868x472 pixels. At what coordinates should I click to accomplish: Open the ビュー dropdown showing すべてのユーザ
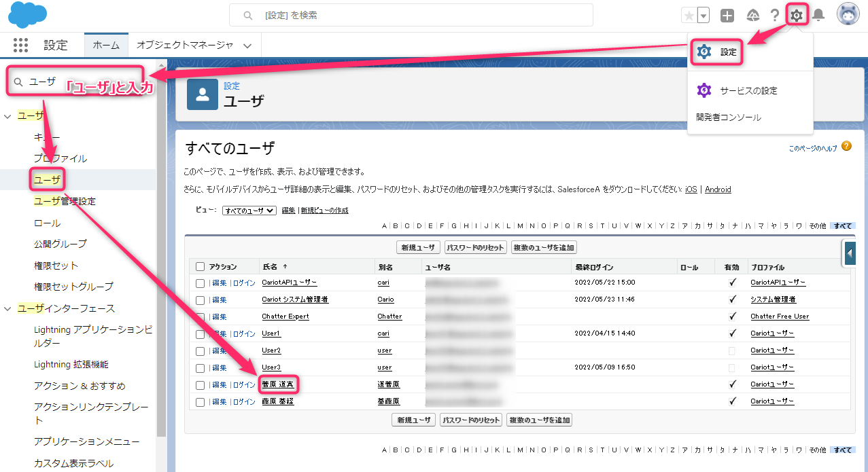(x=249, y=211)
